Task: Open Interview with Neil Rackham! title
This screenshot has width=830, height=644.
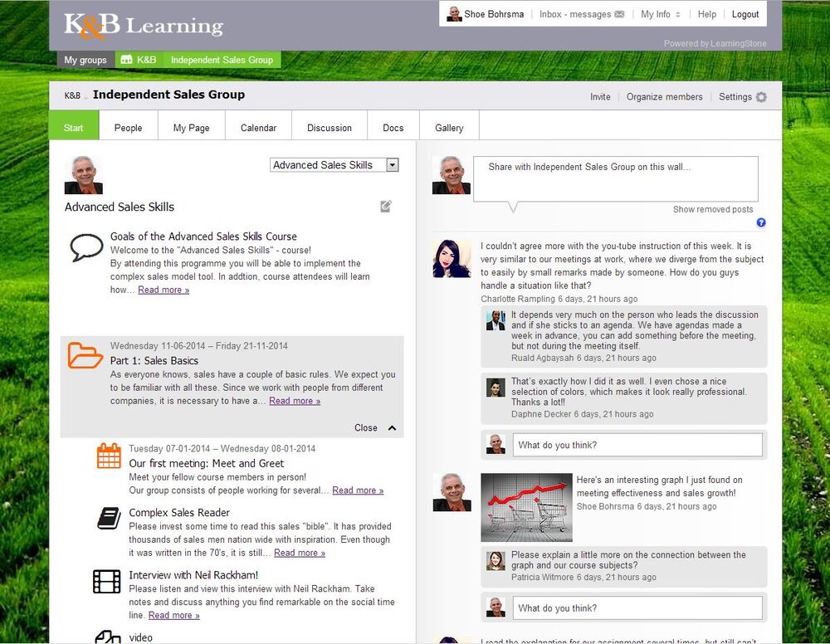Action: coord(193,574)
